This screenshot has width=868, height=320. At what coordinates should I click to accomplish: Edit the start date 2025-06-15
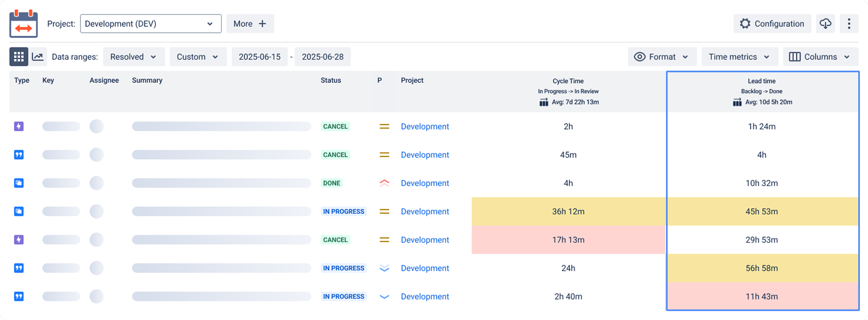(260, 57)
